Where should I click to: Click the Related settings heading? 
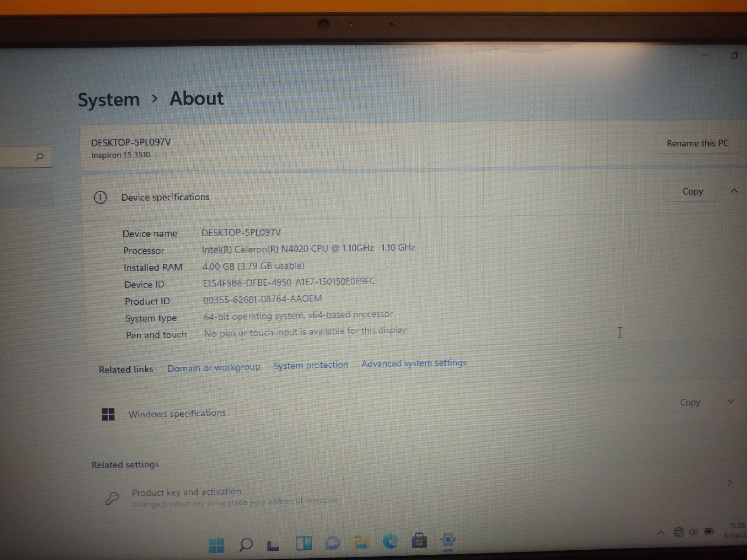pyautogui.click(x=125, y=465)
